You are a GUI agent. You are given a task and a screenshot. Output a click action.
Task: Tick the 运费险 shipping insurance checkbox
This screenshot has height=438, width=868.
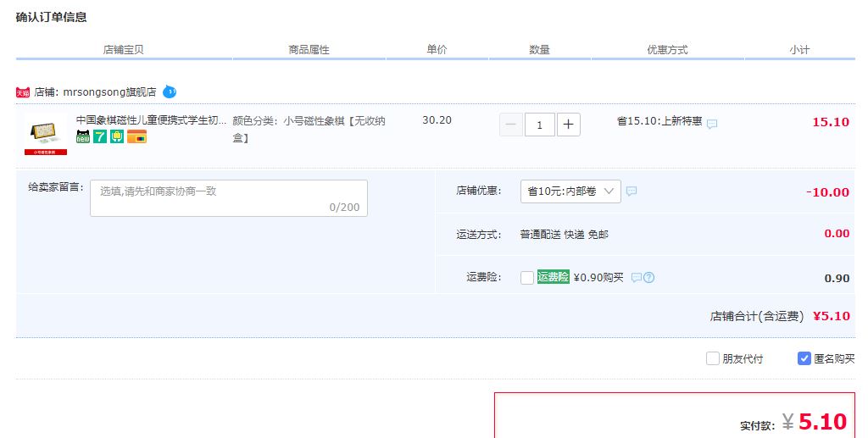coord(527,278)
